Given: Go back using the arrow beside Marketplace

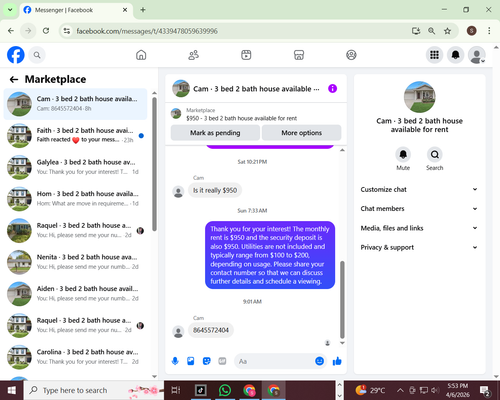Looking at the screenshot, I should point(14,79).
